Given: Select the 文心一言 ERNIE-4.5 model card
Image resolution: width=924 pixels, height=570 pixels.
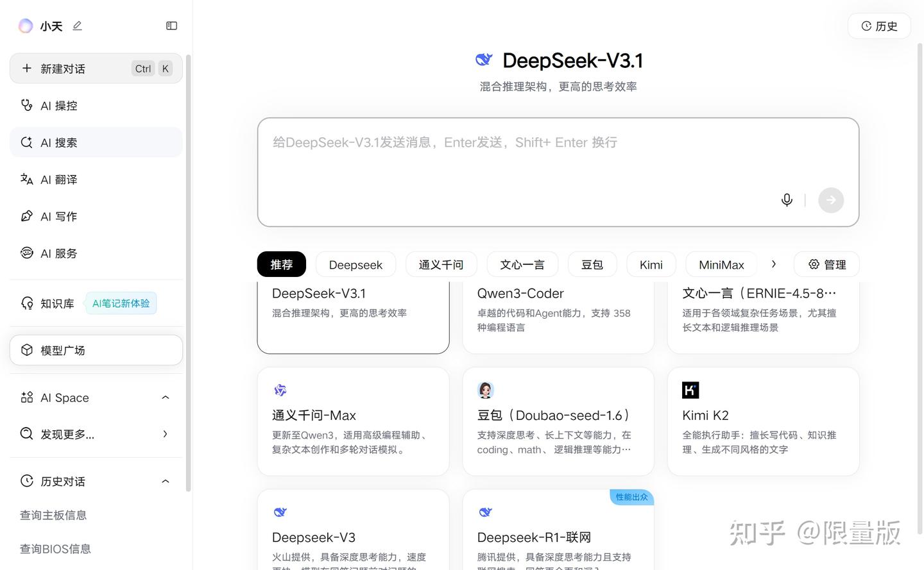Looking at the screenshot, I should coord(763,317).
